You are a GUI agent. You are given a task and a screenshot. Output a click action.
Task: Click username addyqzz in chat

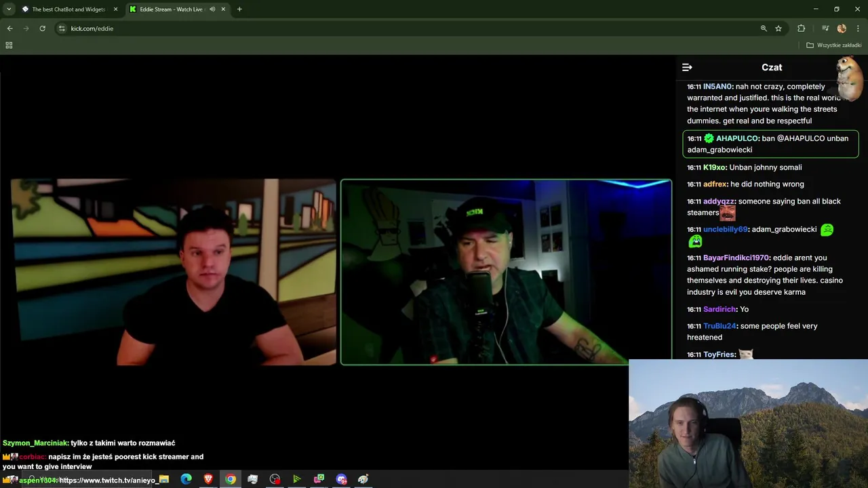[x=719, y=201]
